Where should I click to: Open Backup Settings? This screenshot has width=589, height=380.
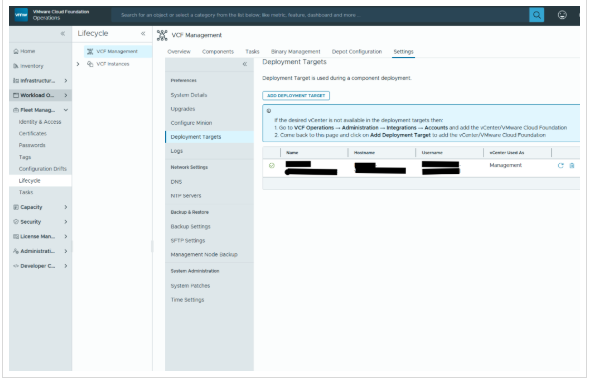[x=190, y=227]
